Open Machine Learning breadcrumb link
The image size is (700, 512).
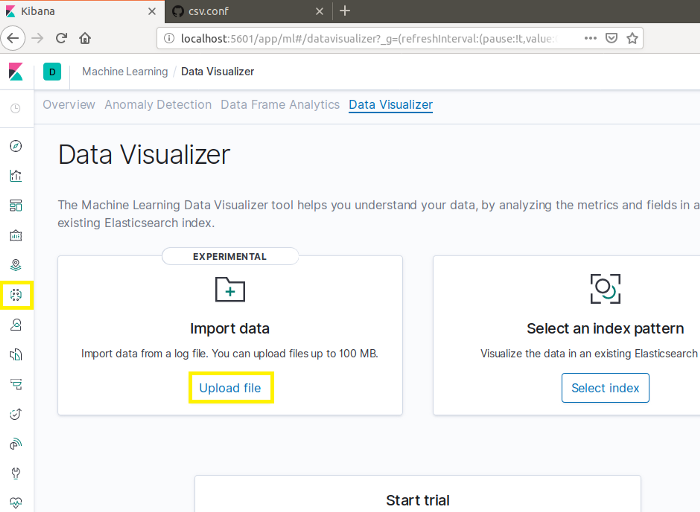coord(125,71)
